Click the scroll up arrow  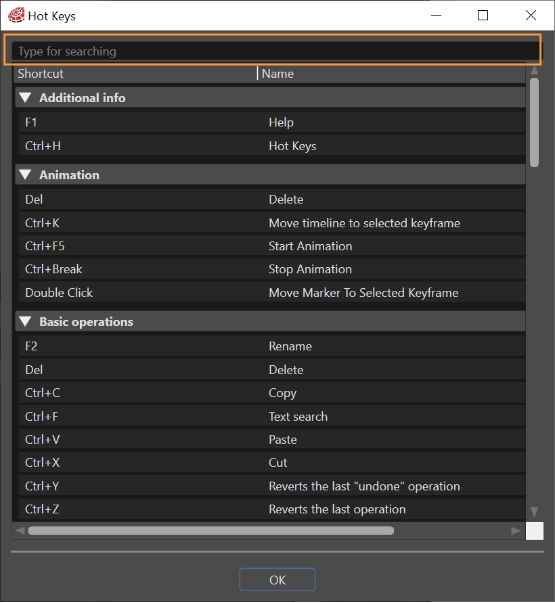coord(534,71)
